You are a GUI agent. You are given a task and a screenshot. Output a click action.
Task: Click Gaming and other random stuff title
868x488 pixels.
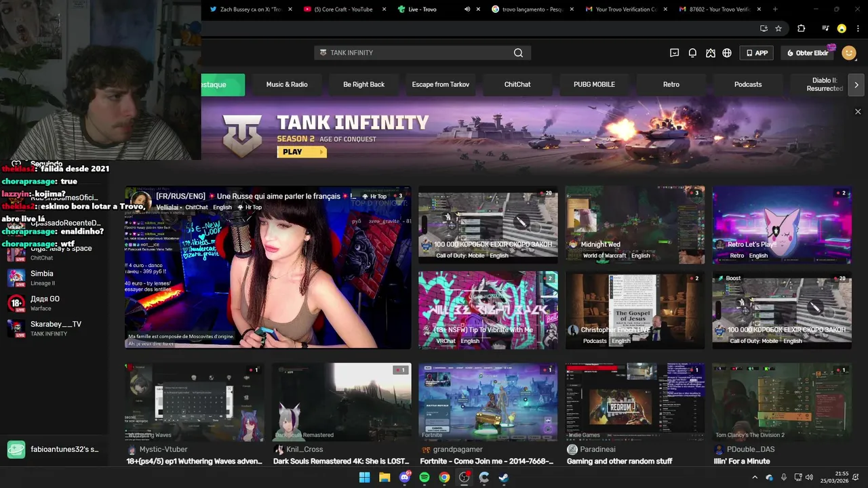point(619,462)
